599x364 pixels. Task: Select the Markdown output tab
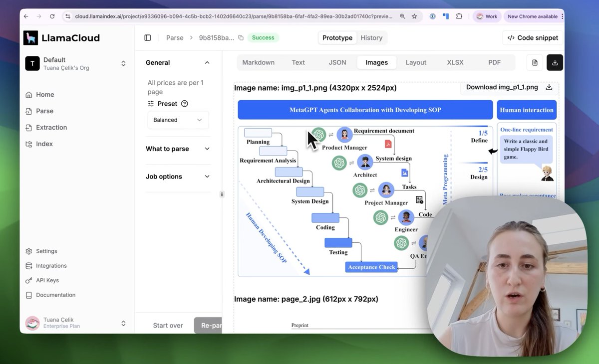point(258,62)
